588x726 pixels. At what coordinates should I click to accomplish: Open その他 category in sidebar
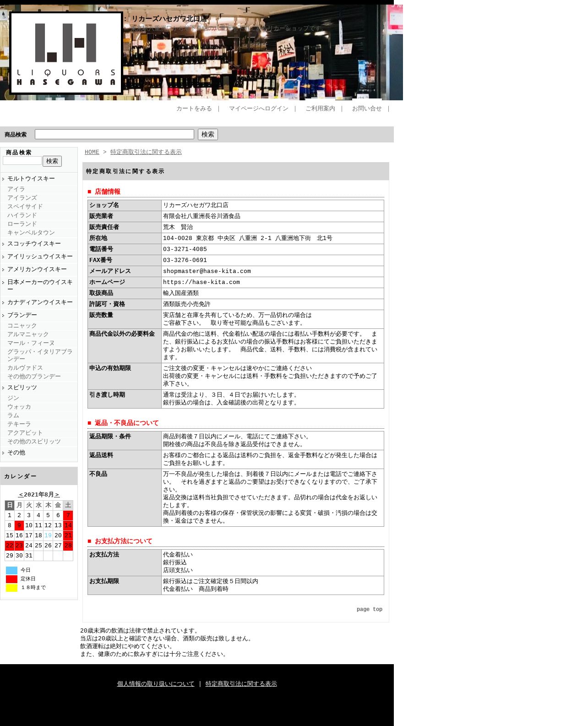pos(16,453)
